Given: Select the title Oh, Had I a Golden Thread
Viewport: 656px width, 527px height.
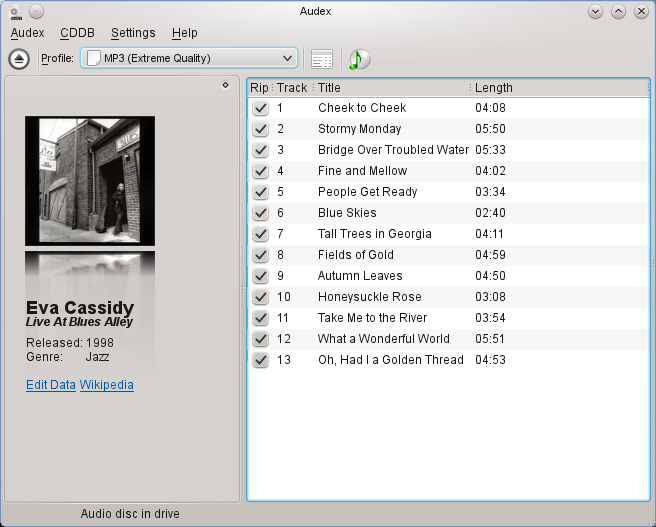Looking at the screenshot, I should point(391,360).
